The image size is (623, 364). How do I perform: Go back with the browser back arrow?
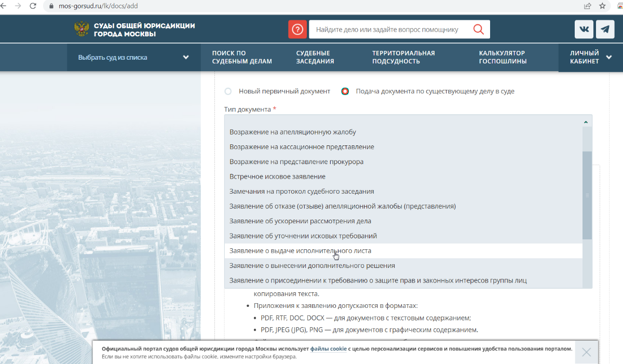click(4, 6)
